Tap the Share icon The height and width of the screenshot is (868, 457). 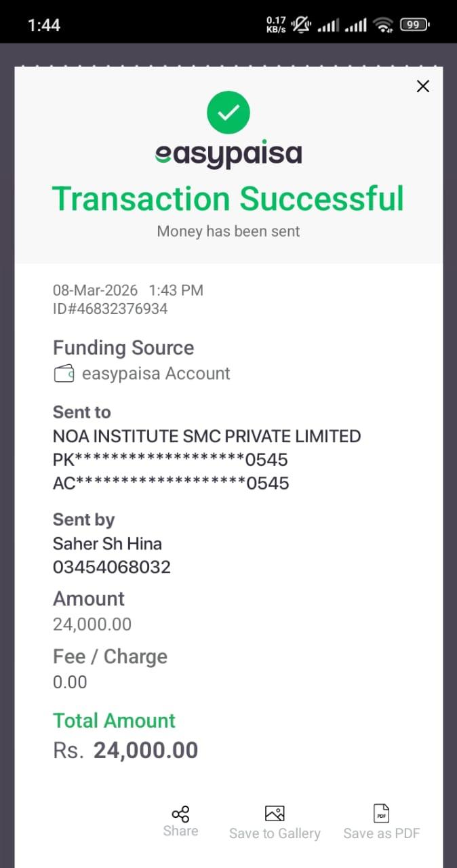(180, 814)
